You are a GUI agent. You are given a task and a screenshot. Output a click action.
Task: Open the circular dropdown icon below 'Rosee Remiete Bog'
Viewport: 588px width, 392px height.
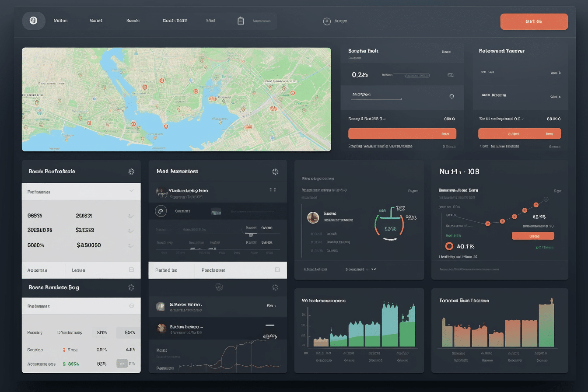(x=131, y=306)
